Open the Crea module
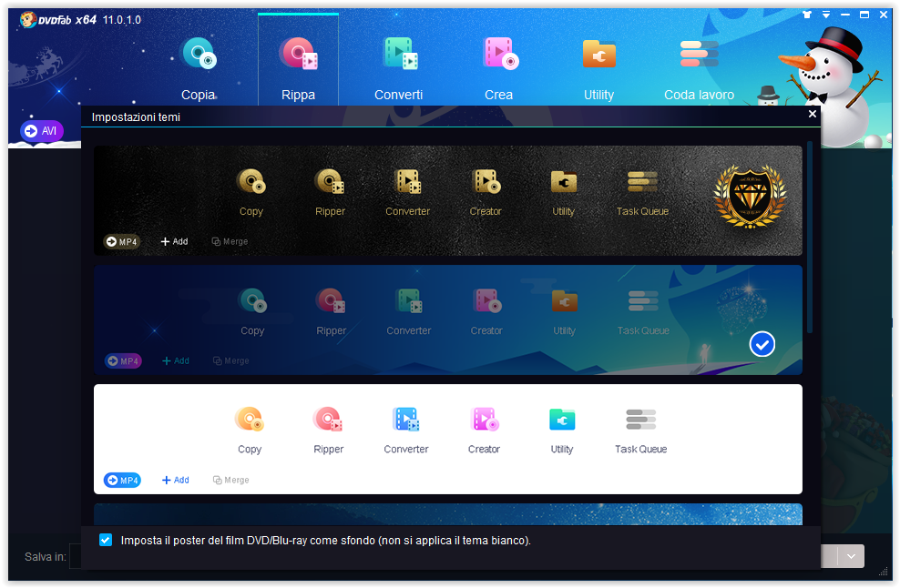 (x=499, y=67)
